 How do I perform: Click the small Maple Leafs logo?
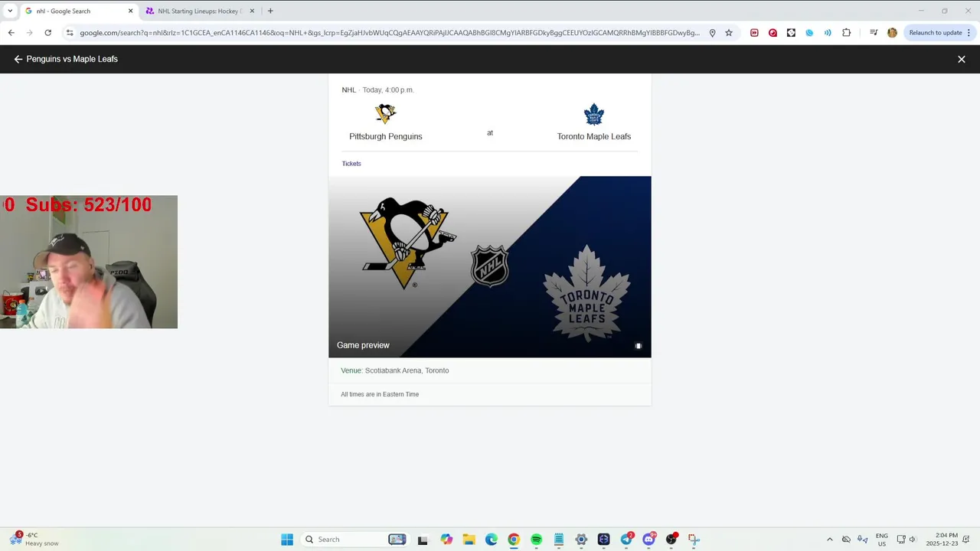tap(594, 114)
